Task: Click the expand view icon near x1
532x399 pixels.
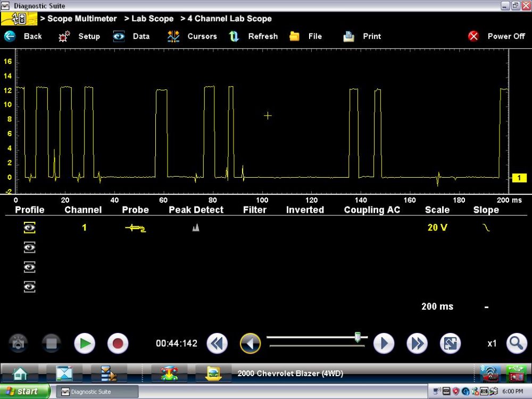Action: tap(450, 344)
